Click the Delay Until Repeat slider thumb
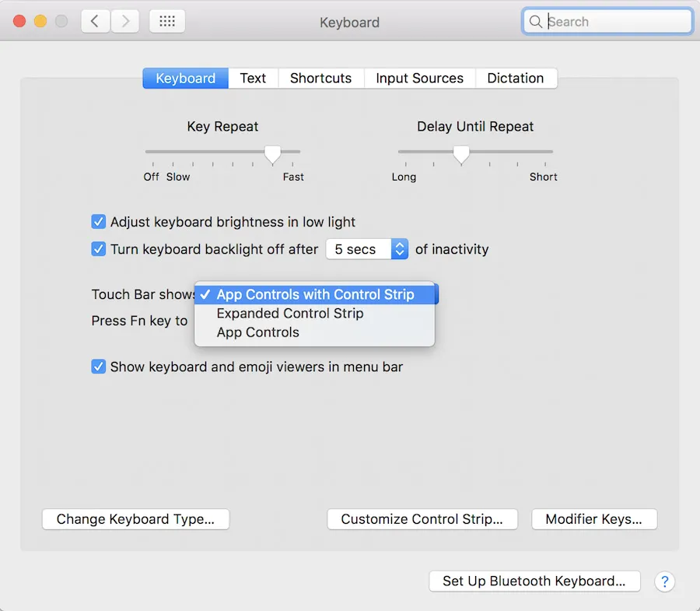This screenshot has width=700, height=611. 461,155
